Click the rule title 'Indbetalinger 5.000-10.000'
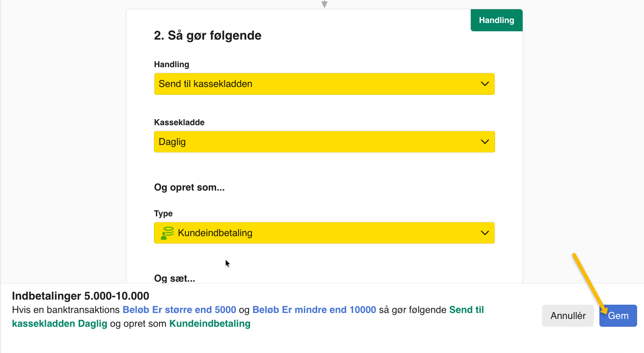The height and width of the screenshot is (353, 644). (x=80, y=295)
